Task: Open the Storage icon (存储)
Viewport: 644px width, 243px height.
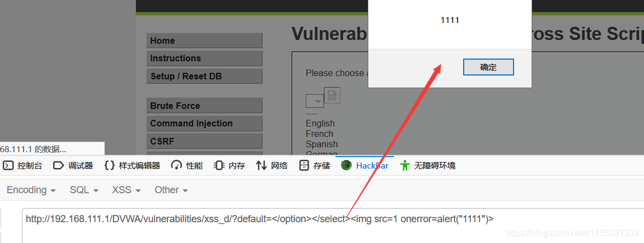Action: pos(304,165)
